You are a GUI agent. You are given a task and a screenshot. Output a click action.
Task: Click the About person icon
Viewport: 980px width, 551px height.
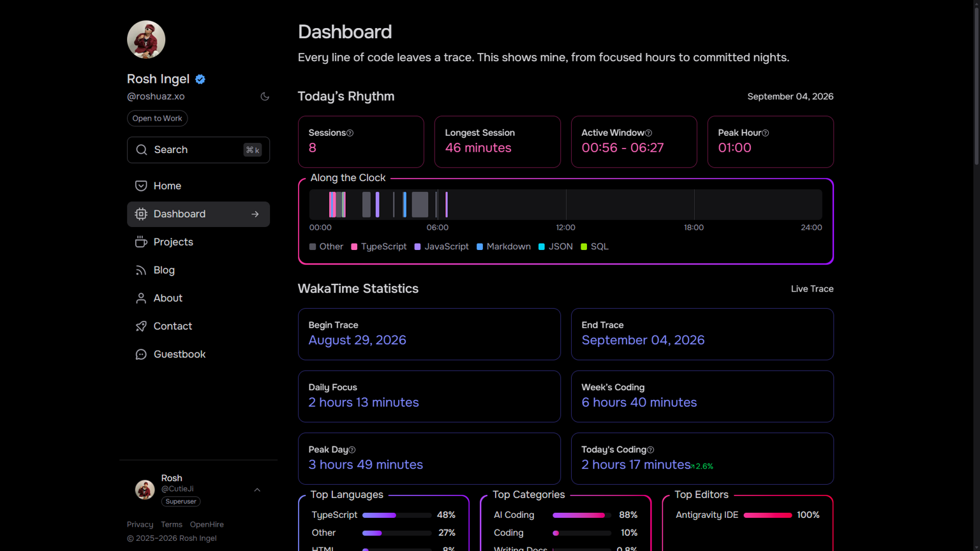click(141, 298)
